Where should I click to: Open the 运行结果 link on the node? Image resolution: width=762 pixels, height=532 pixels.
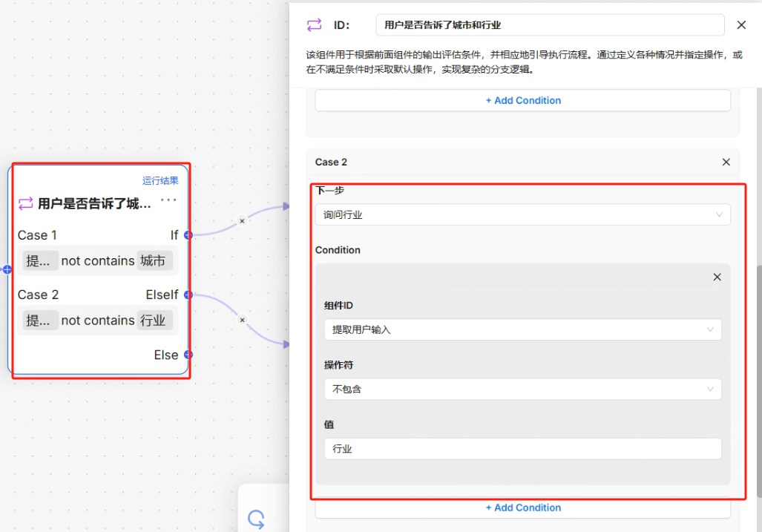pos(160,180)
